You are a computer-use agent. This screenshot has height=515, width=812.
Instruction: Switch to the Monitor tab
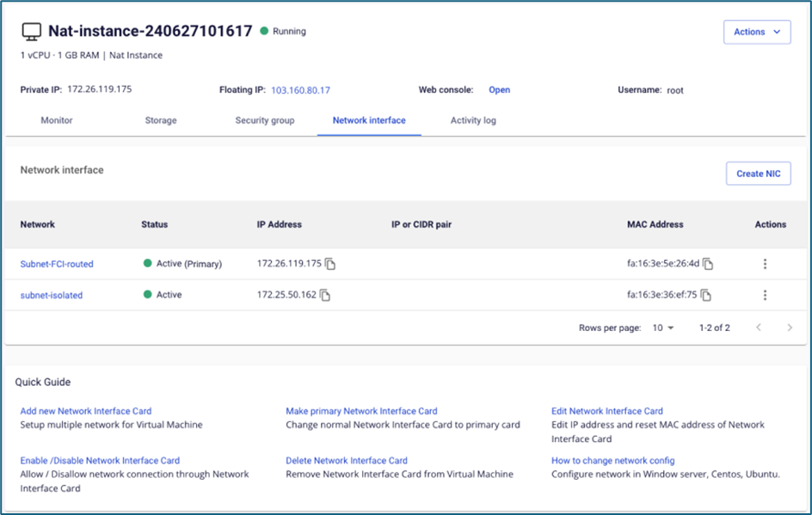coord(57,120)
